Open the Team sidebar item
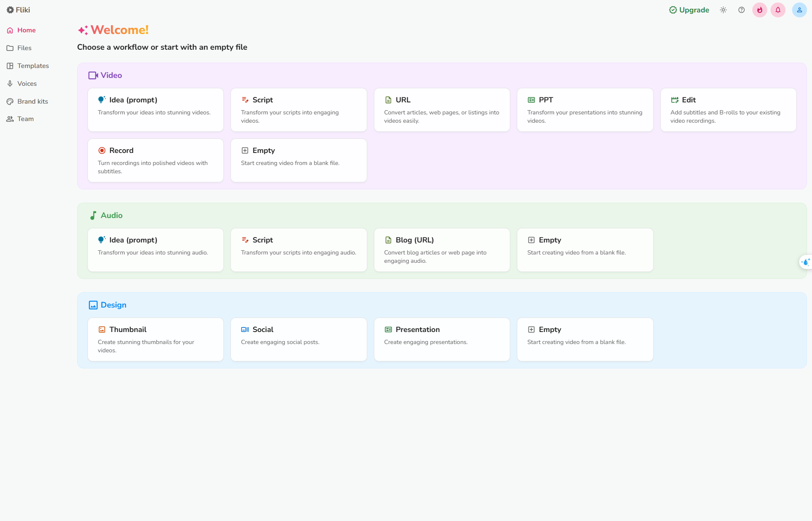 point(25,119)
